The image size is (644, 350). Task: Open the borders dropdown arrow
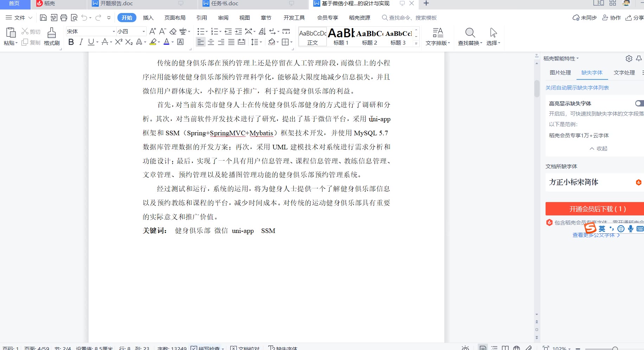click(291, 42)
